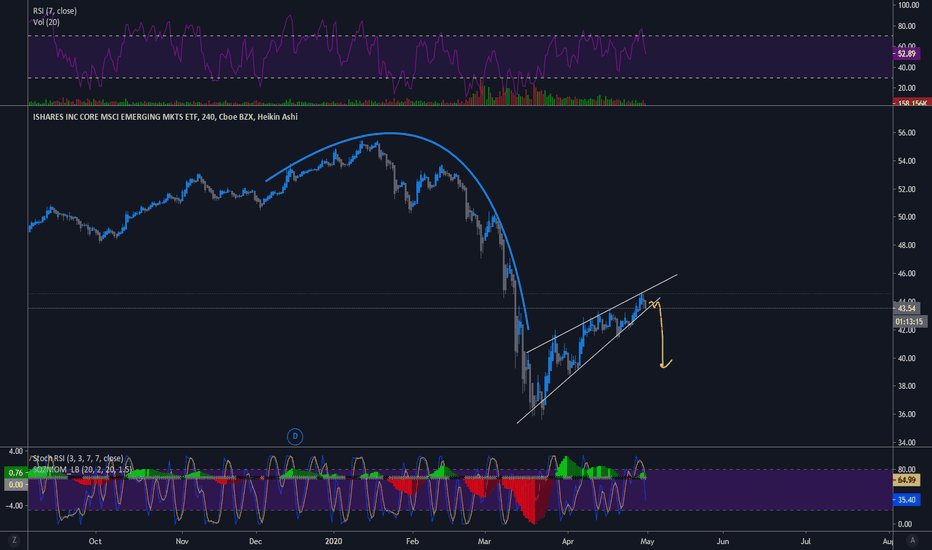The height and width of the screenshot is (550, 932).
Task: Click the Dec label on time axis
Action: [x=256, y=541]
